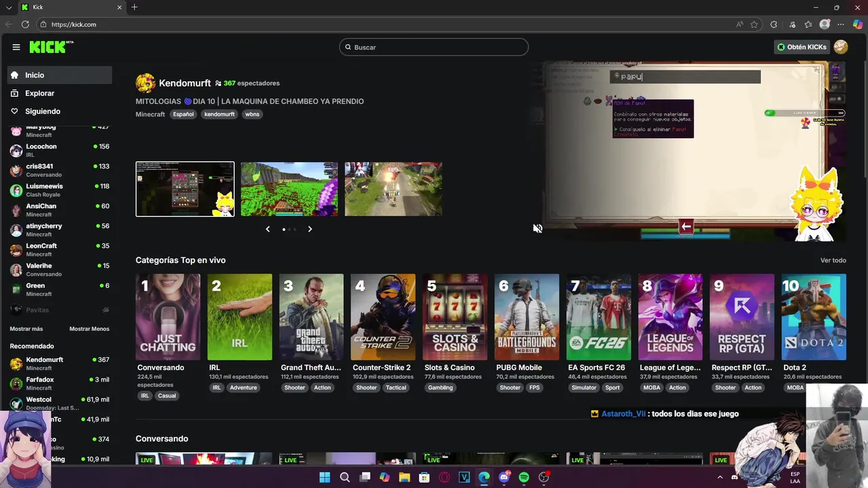Open File Explorer from taskbar

[x=405, y=477]
